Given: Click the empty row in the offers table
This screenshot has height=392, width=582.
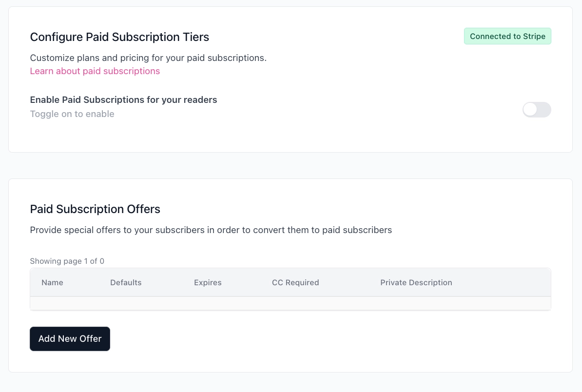Looking at the screenshot, I should click(x=290, y=303).
